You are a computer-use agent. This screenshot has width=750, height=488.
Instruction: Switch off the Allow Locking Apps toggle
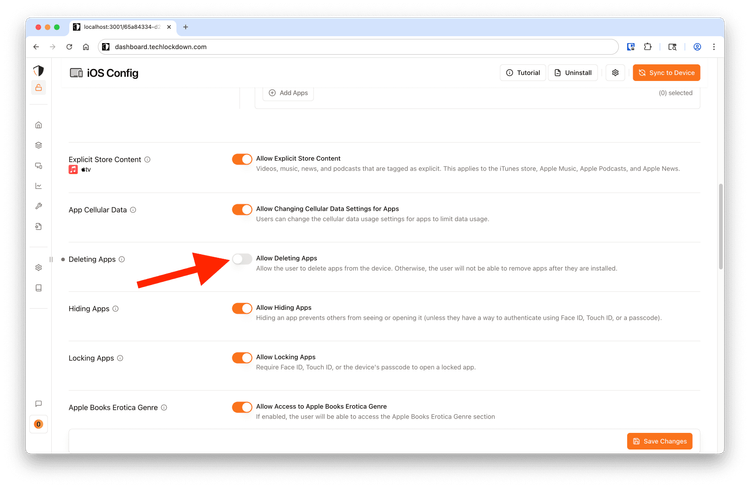(x=241, y=357)
